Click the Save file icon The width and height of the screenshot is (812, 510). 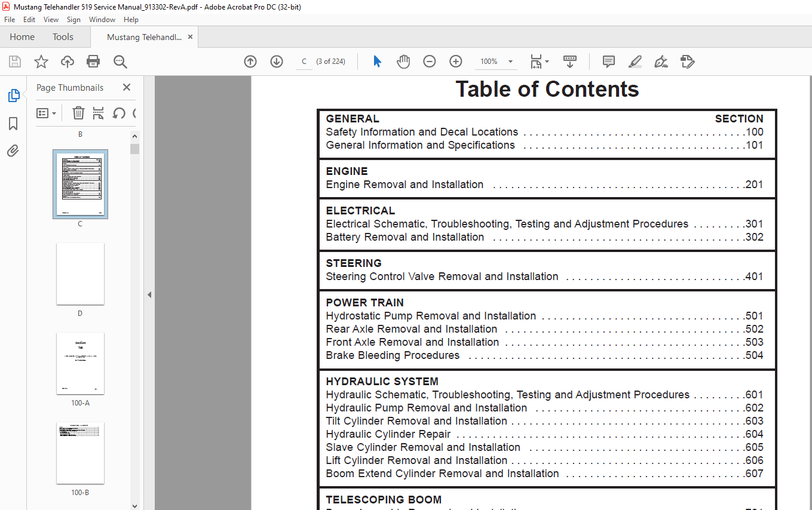tap(15, 62)
